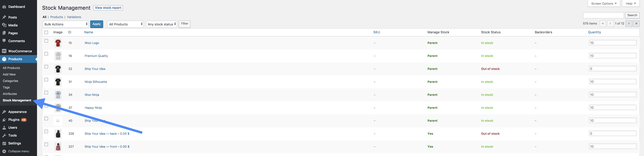Click the Apply bulk action button

pos(96,24)
